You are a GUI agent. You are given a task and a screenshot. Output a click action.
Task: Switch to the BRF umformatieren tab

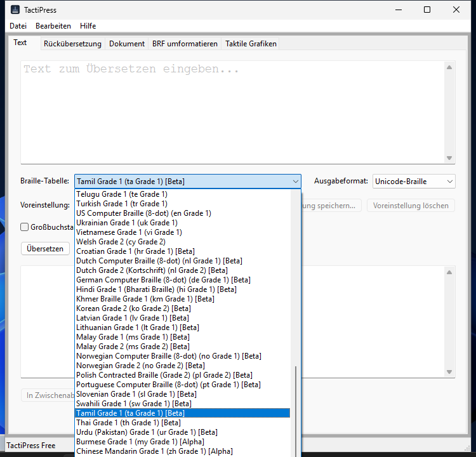pos(185,44)
